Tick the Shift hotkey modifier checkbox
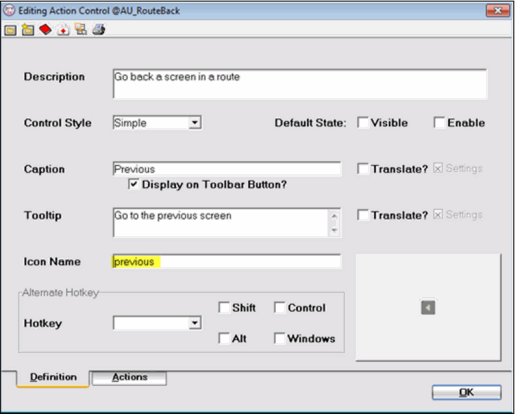 [x=224, y=307]
